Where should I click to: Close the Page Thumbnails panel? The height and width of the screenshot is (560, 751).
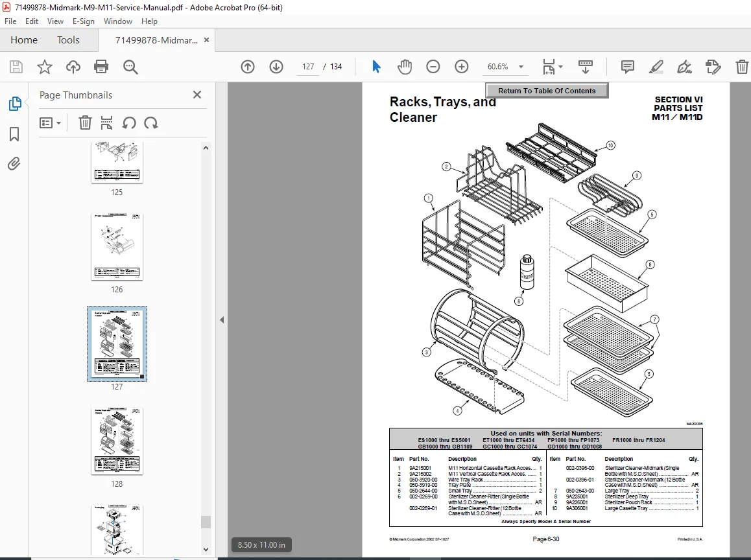coord(197,95)
